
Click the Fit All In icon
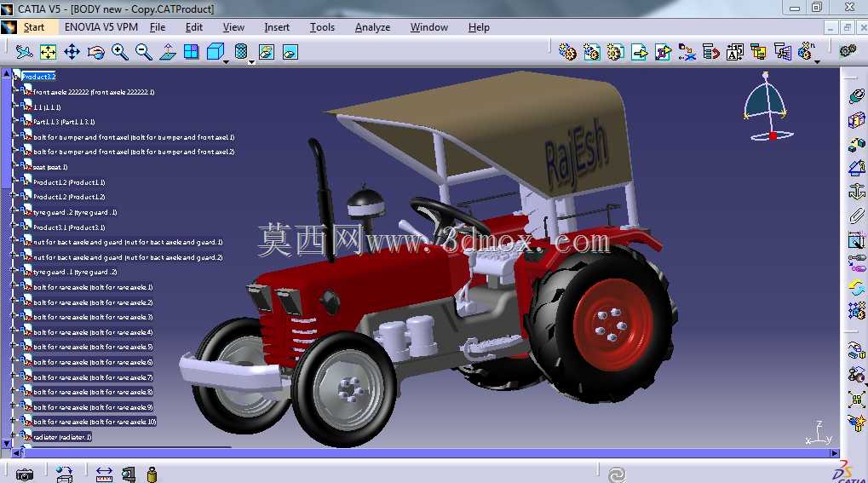(x=49, y=52)
